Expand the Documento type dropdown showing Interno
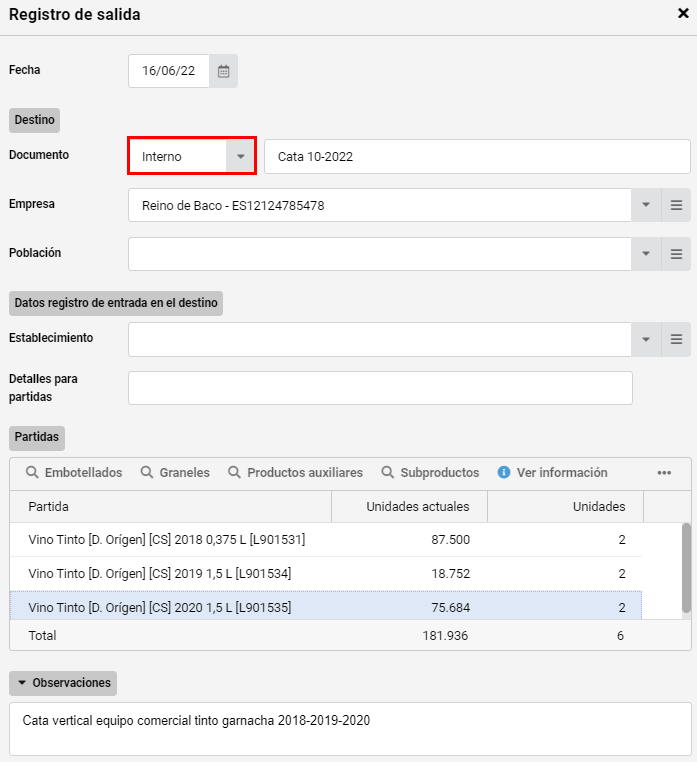Image resolution: width=697 pixels, height=762 pixels. click(241, 156)
